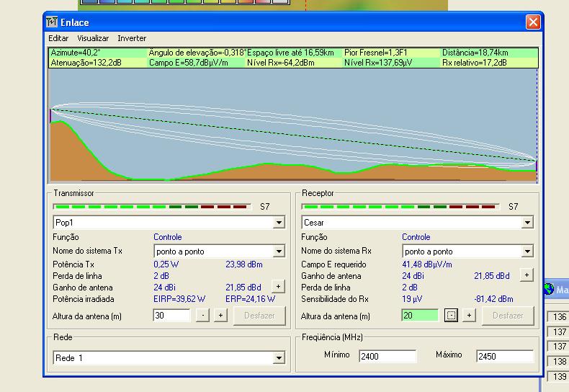Image resolution: width=569 pixels, height=392 pixels.
Task: Open the Visualizar menu
Action: click(x=93, y=38)
